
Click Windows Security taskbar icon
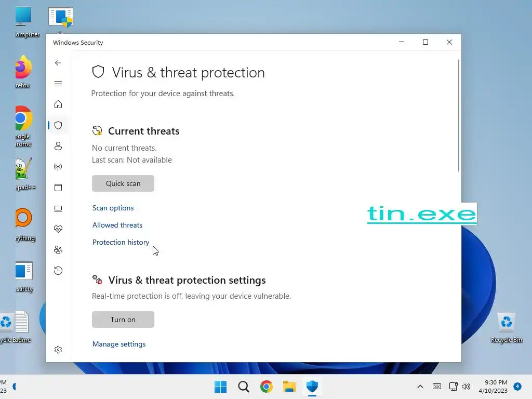(x=312, y=387)
